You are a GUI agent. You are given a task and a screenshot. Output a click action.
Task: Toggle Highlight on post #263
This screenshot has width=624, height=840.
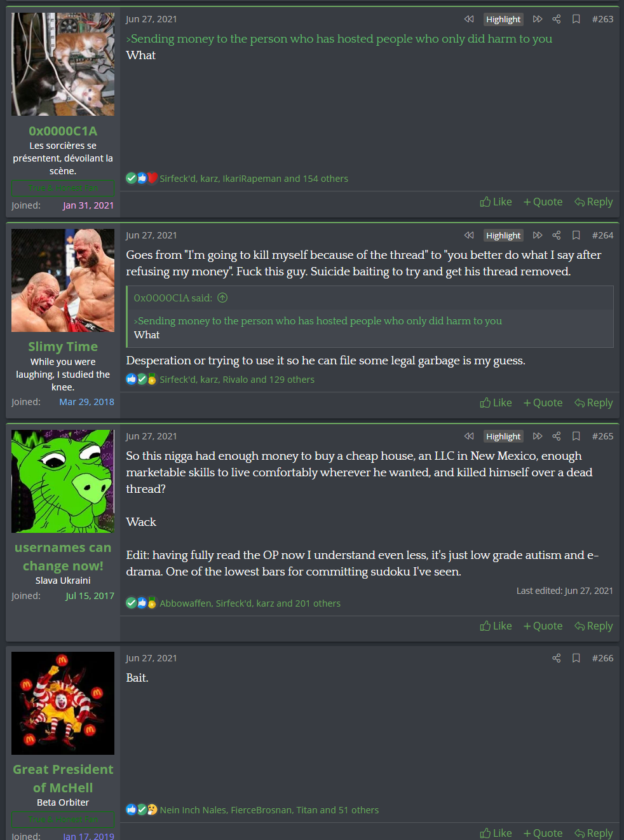(x=503, y=19)
